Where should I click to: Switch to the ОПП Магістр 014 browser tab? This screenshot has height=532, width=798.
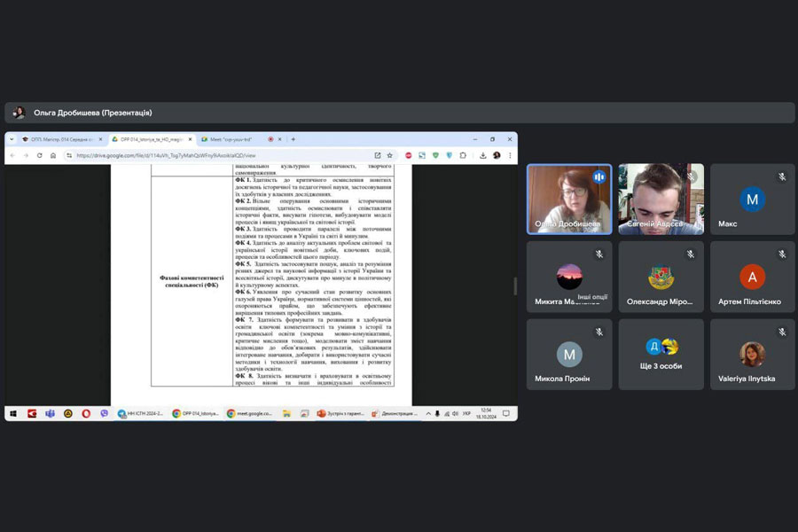[61, 139]
